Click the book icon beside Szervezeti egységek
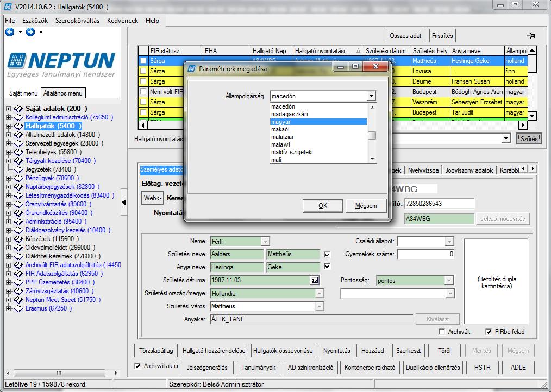551x392 pixels. pos(18,143)
